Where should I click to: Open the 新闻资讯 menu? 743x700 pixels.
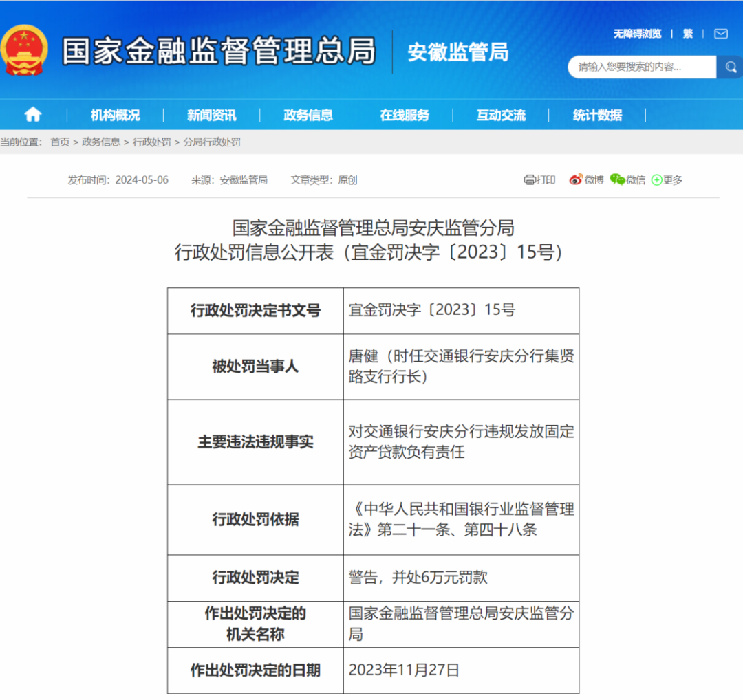[x=211, y=115]
